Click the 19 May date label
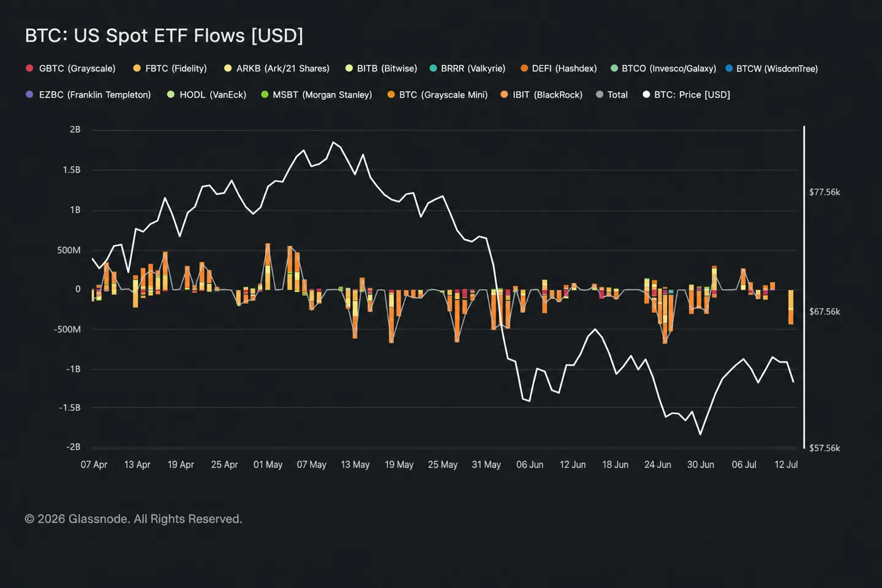Viewport: 882px width, 588px height. click(399, 465)
